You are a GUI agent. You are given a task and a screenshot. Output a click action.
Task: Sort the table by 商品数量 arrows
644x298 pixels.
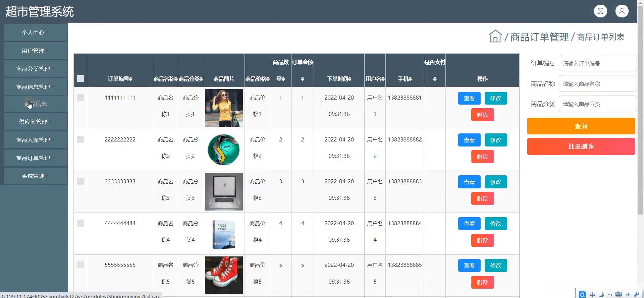click(x=283, y=79)
